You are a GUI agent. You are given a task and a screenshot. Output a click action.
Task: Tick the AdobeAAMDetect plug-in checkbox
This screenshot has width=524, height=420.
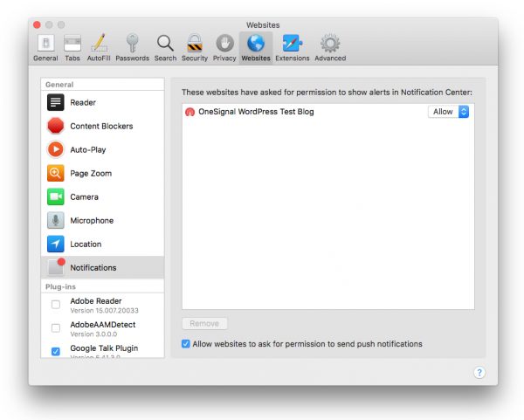tap(56, 328)
